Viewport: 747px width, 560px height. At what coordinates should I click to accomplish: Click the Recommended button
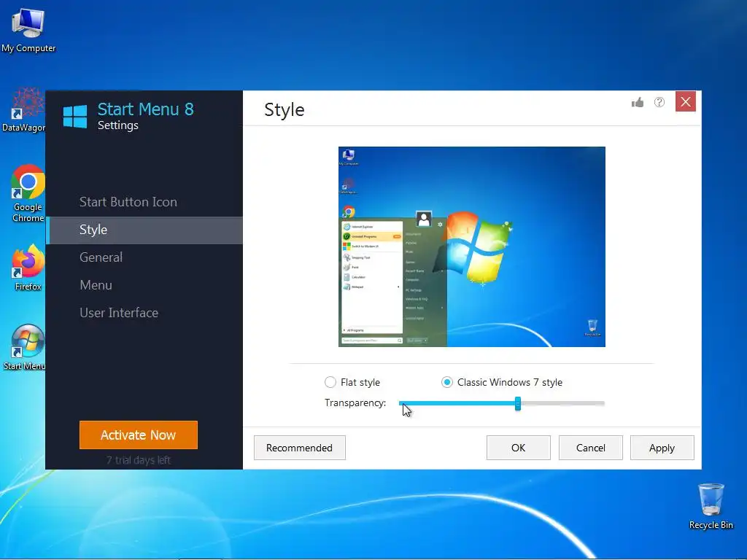click(x=300, y=448)
